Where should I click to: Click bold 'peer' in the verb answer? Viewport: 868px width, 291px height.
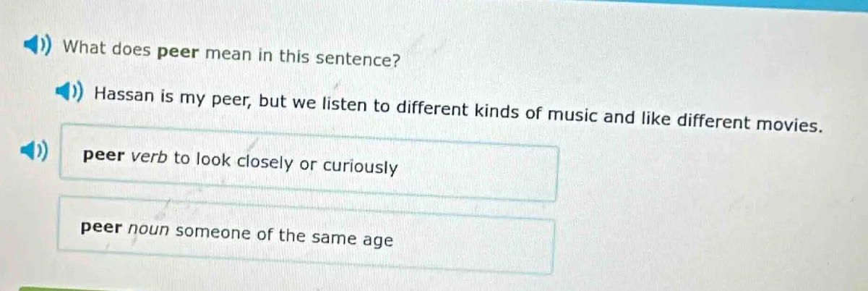coord(100,156)
